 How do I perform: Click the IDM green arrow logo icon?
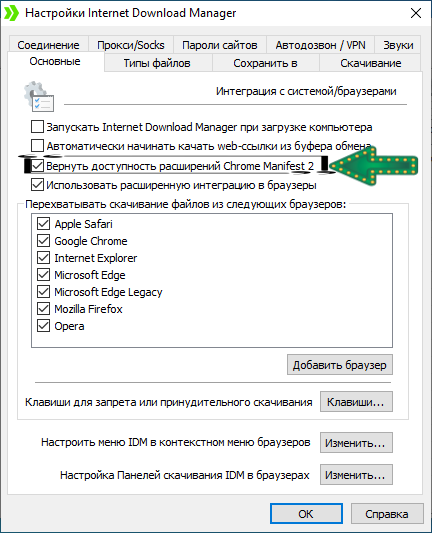12,13
